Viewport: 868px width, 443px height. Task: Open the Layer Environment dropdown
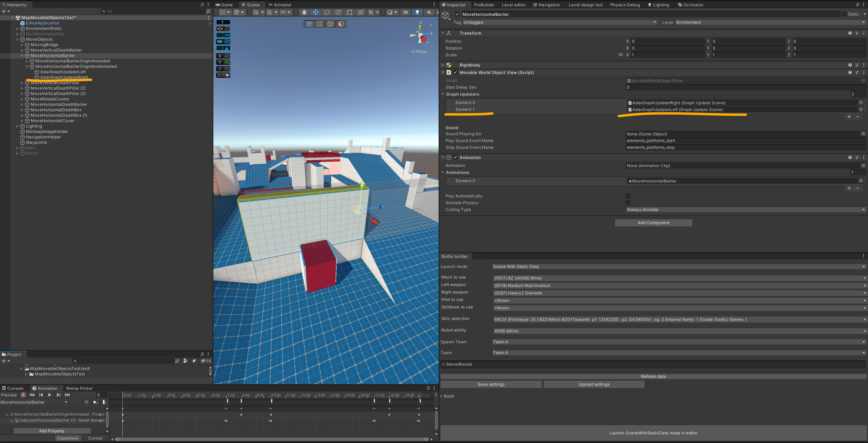tap(771, 22)
